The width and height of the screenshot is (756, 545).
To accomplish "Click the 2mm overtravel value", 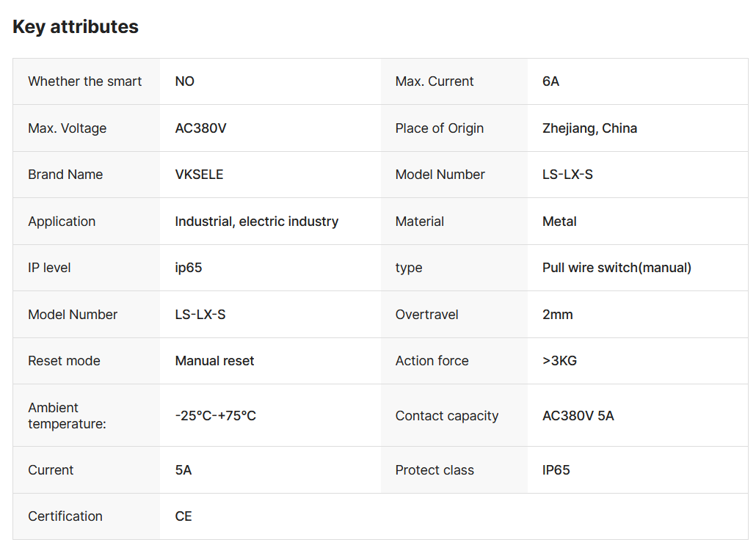I will [557, 315].
